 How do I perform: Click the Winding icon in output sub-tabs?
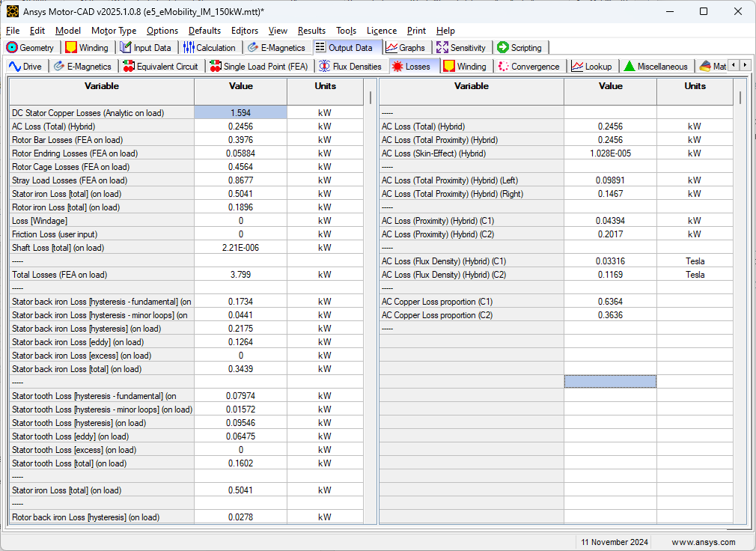click(x=449, y=66)
